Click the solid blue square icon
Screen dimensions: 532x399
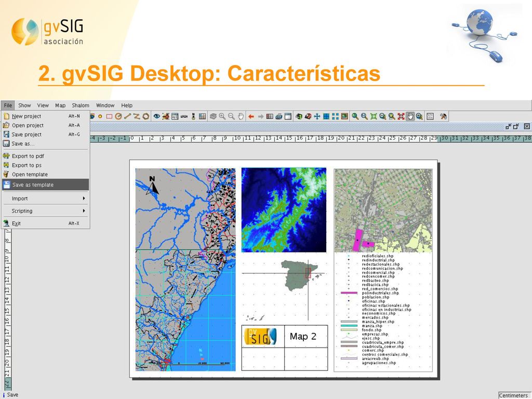(x=326, y=116)
